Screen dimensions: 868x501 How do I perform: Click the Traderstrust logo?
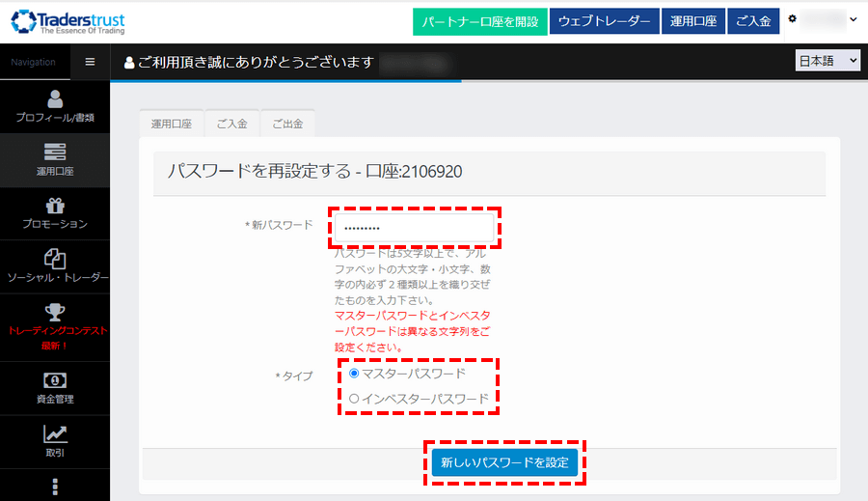pos(68,22)
